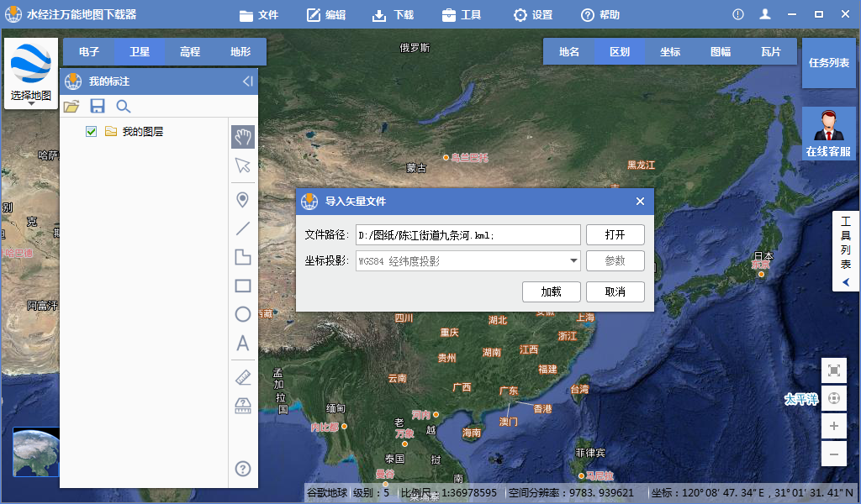Select the 瓦片 tab
The height and width of the screenshot is (504, 861).
tap(771, 51)
